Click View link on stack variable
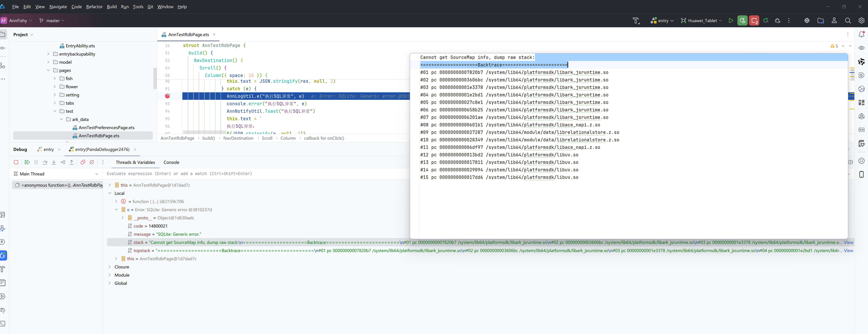Viewport: 868px width, 334px height. click(848, 242)
